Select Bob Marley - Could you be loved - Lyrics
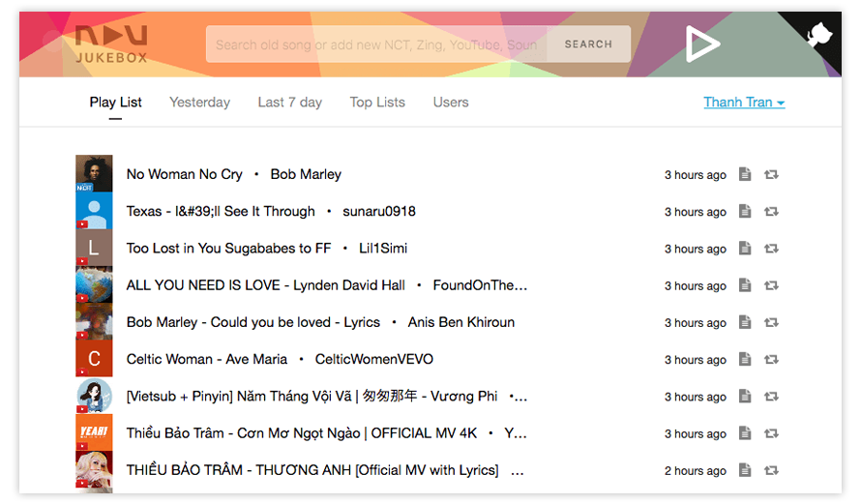 pos(253,322)
